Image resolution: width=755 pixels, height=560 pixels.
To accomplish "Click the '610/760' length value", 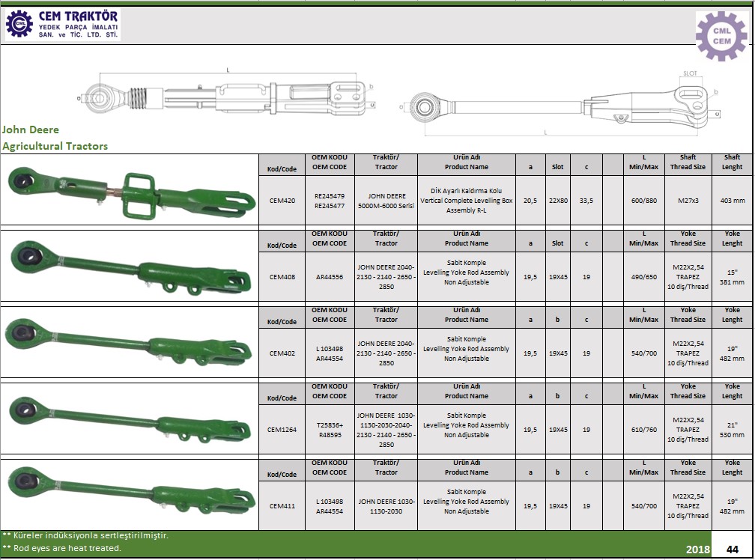I will (x=644, y=430).
